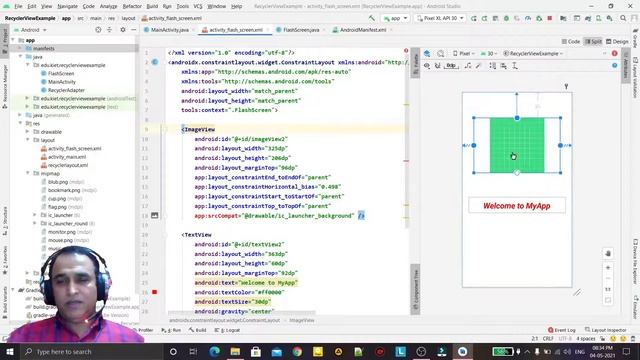Open the Refactor menu
The height and width of the screenshot is (360, 640).
coord(132,6)
